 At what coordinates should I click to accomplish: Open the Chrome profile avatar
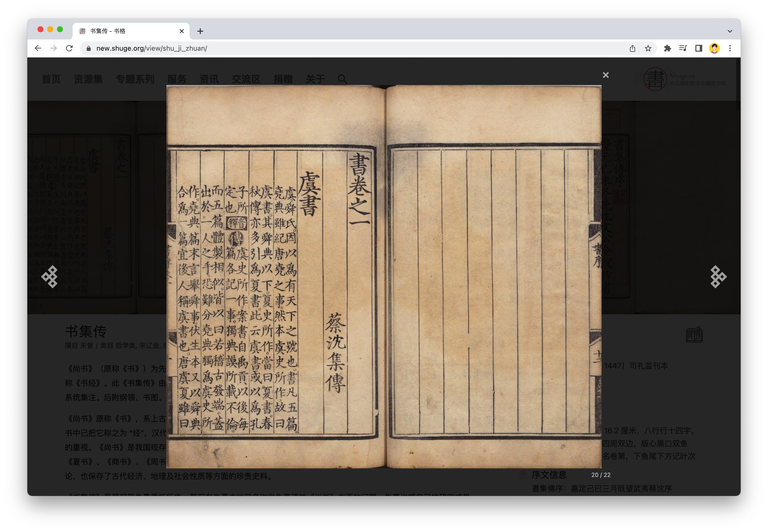click(x=714, y=48)
